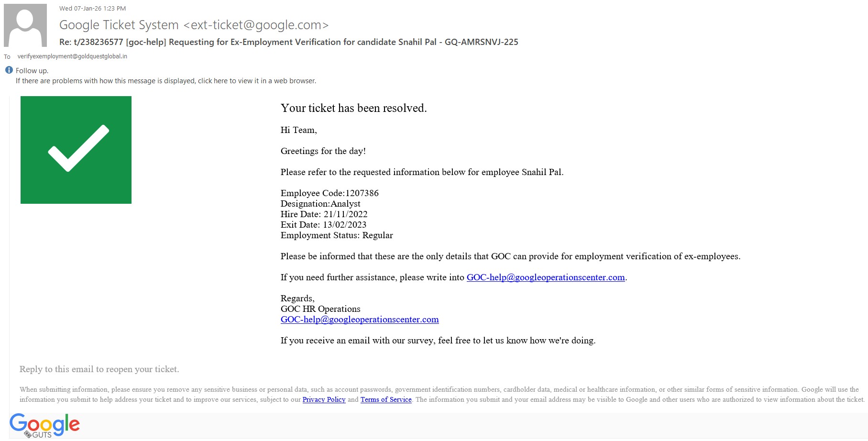Click 'Reply to this email to reopen' text
Viewport: 868px width, 441px height.
[x=99, y=369]
